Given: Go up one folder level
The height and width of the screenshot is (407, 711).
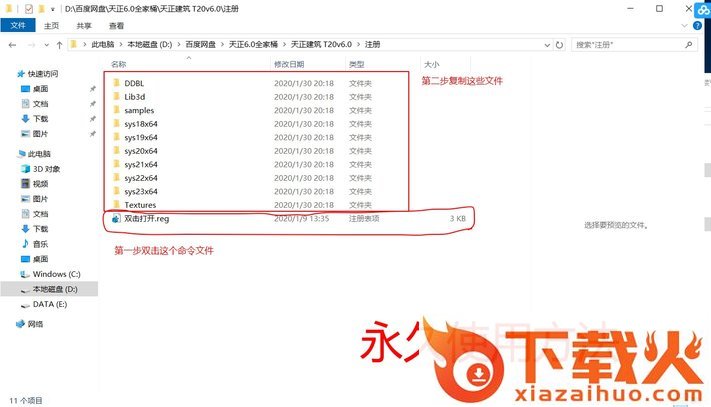Looking at the screenshot, I should point(59,45).
